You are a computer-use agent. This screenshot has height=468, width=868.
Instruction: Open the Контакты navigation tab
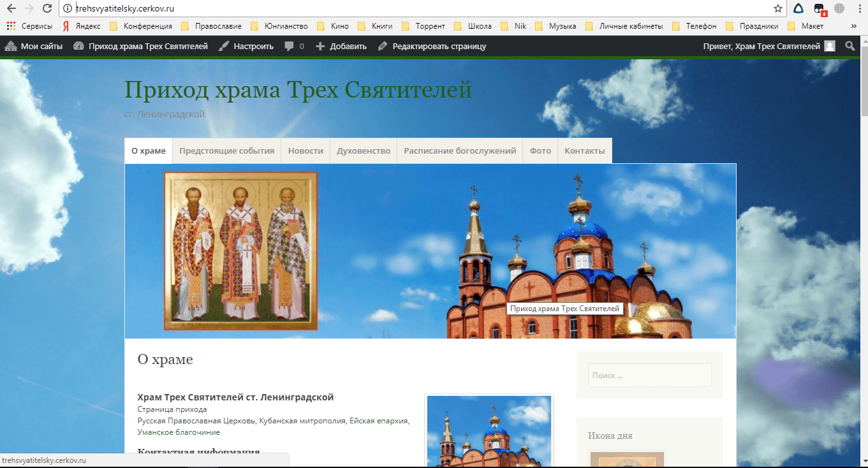pos(585,151)
